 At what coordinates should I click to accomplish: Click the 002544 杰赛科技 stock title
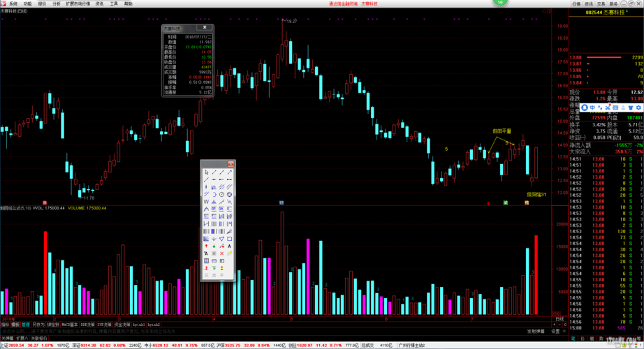click(x=605, y=12)
